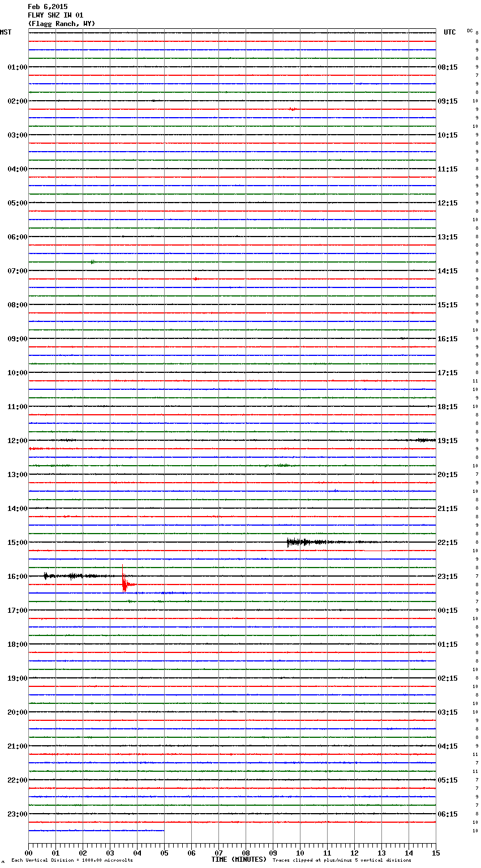The height and width of the screenshot is (868, 481).
Task: Select the 16:00 MST row label
Action: click(x=17, y=577)
